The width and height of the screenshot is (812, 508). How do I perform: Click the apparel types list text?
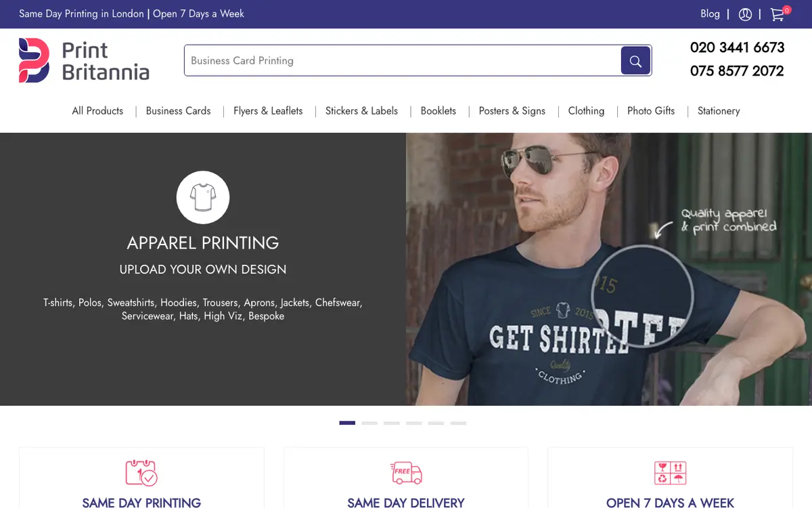203,310
